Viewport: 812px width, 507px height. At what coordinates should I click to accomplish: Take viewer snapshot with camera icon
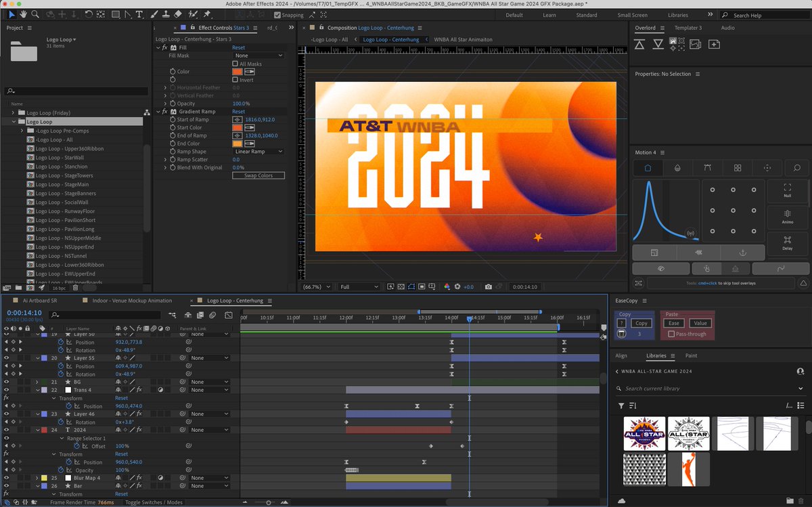click(x=488, y=287)
